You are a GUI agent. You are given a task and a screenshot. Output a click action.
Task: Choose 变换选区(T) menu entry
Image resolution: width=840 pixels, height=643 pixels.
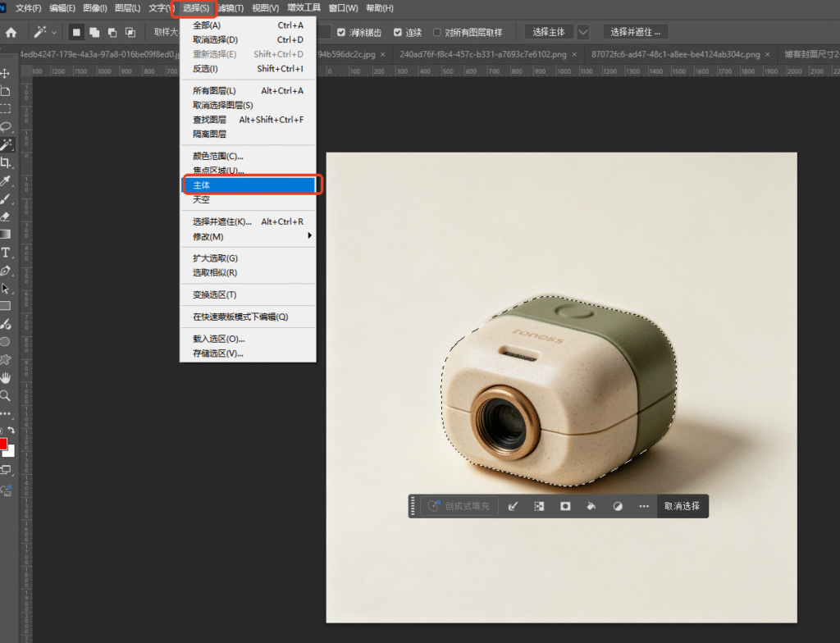pyautogui.click(x=248, y=294)
